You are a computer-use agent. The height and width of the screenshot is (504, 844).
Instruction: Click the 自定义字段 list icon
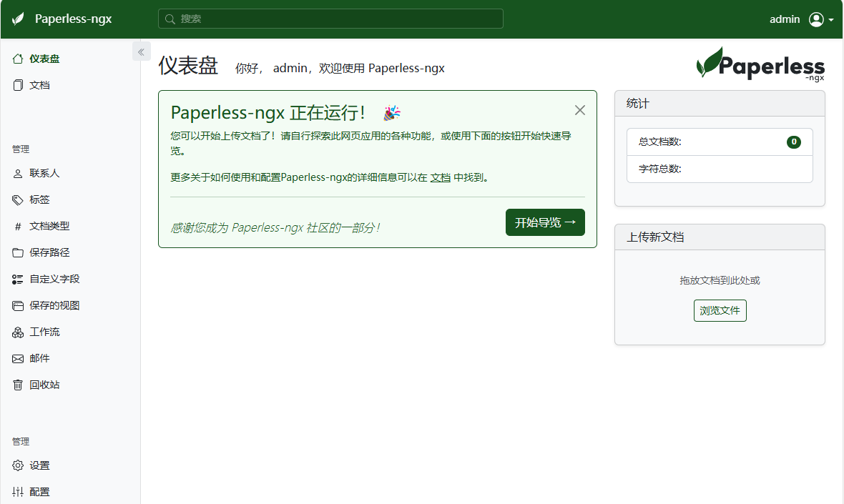18,279
